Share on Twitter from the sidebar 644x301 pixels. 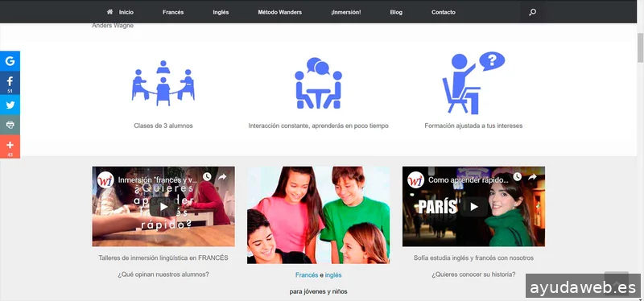click(10, 105)
